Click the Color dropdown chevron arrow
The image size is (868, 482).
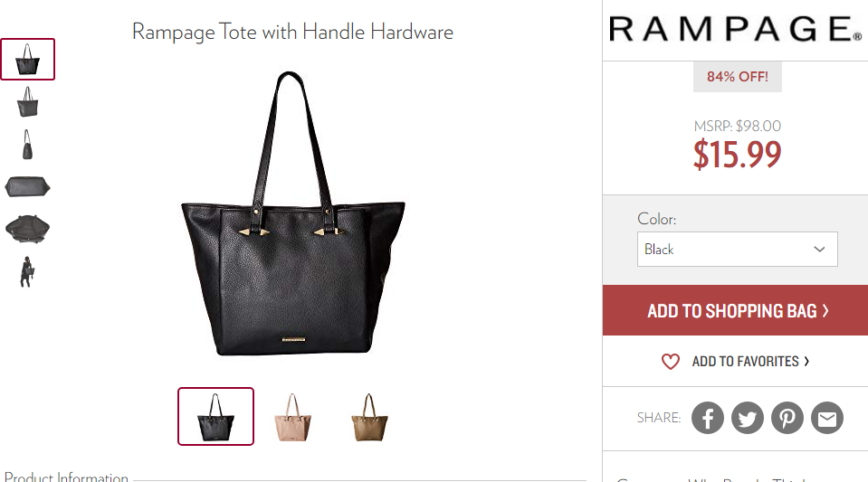[819, 249]
